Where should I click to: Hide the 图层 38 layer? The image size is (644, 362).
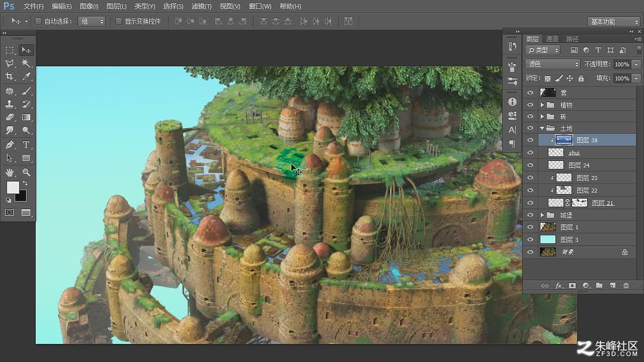(x=530, y=140)
